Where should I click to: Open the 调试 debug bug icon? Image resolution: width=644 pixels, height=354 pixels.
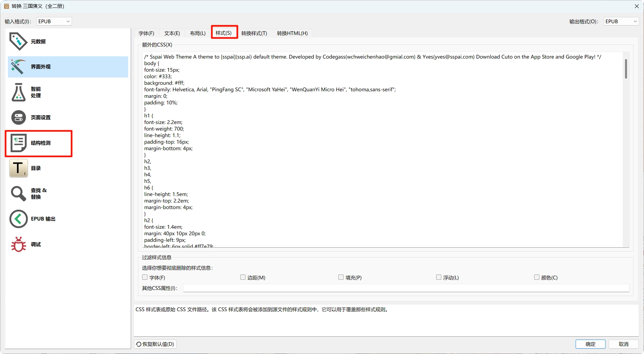[x=18, y=244]
